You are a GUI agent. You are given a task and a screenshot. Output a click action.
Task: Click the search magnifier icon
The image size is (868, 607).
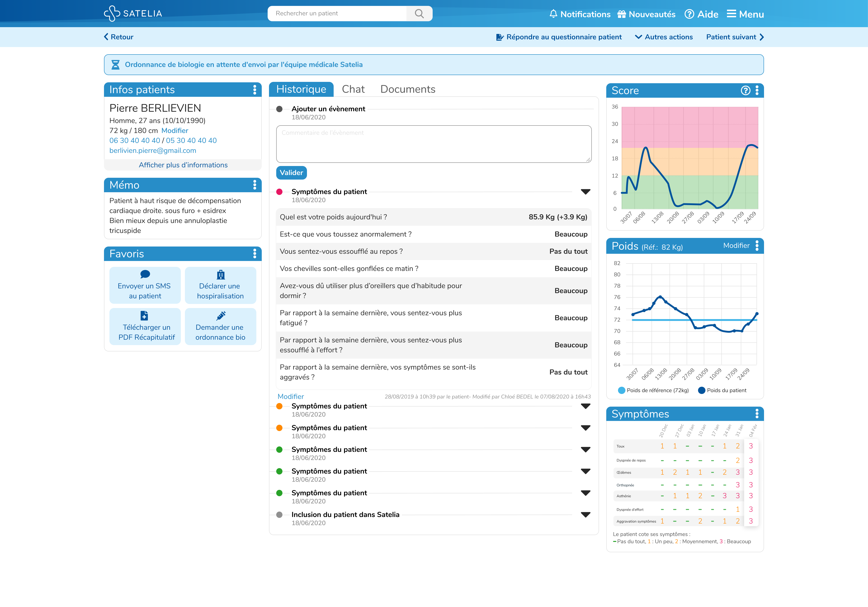click(419, 14)
